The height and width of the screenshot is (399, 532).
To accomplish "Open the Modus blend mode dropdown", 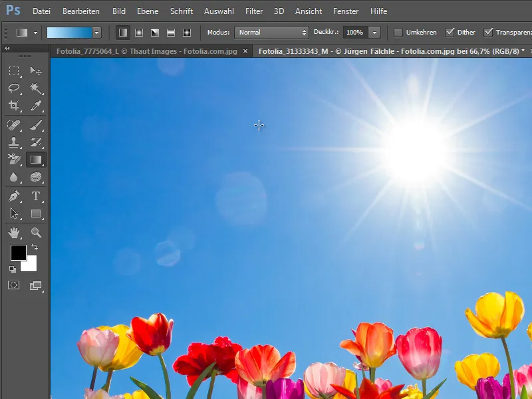I will tap(271, 33).
